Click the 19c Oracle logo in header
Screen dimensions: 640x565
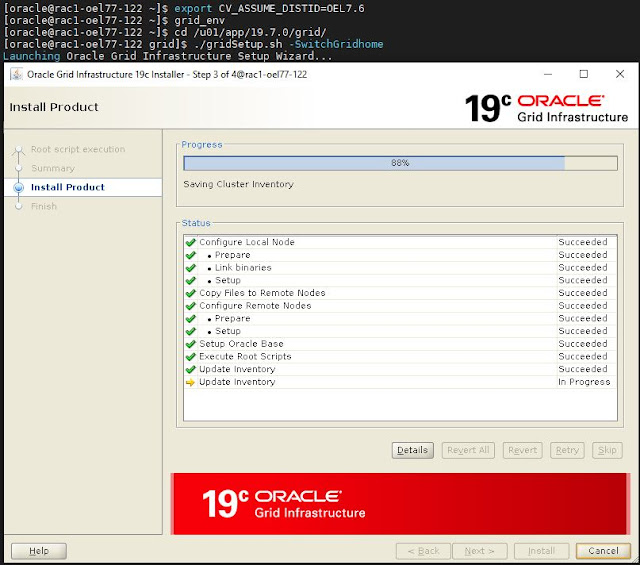[546, 108]
